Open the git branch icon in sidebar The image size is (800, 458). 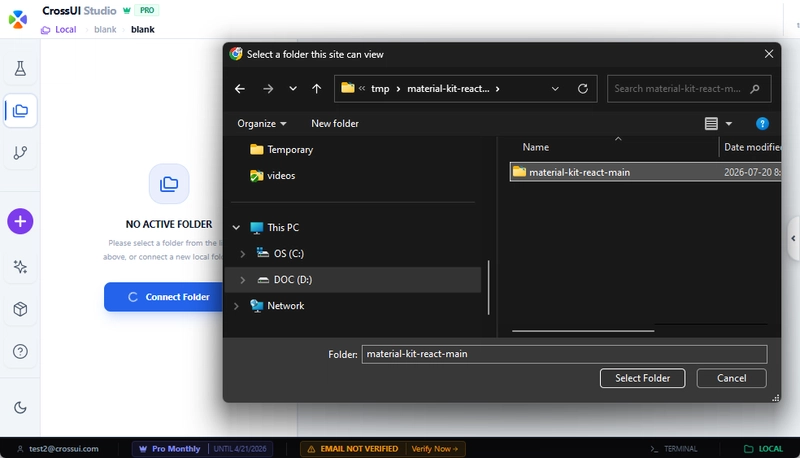coord(20,152)
